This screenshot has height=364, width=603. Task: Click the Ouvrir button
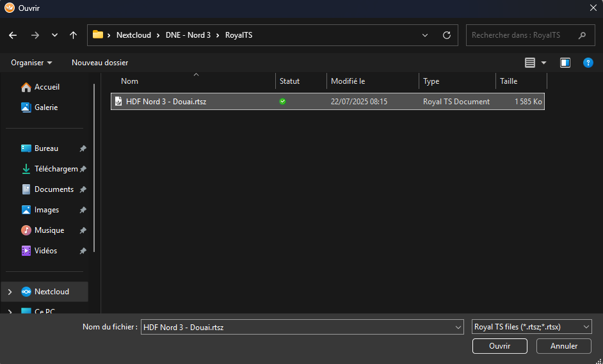point(499,346)
